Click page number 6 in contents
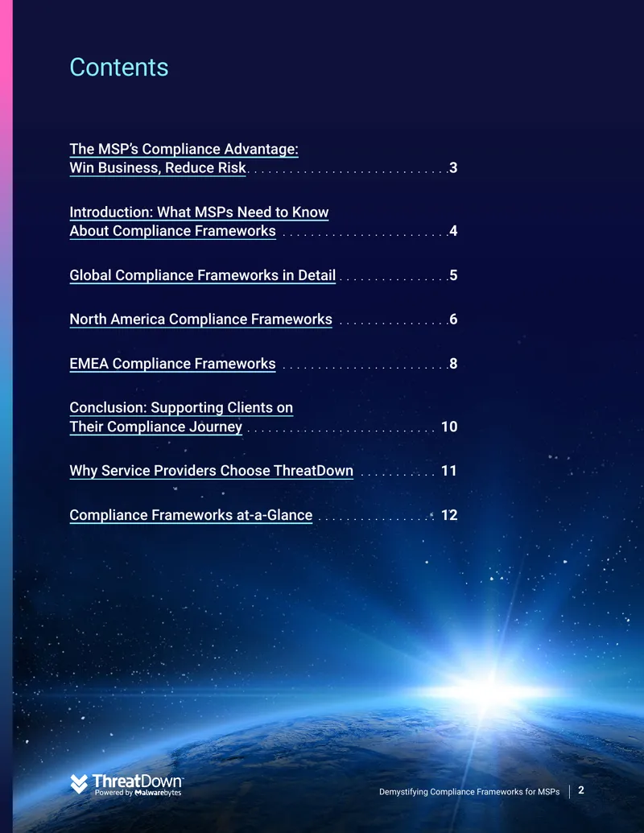The image size is (644, 833). (453, 320)
